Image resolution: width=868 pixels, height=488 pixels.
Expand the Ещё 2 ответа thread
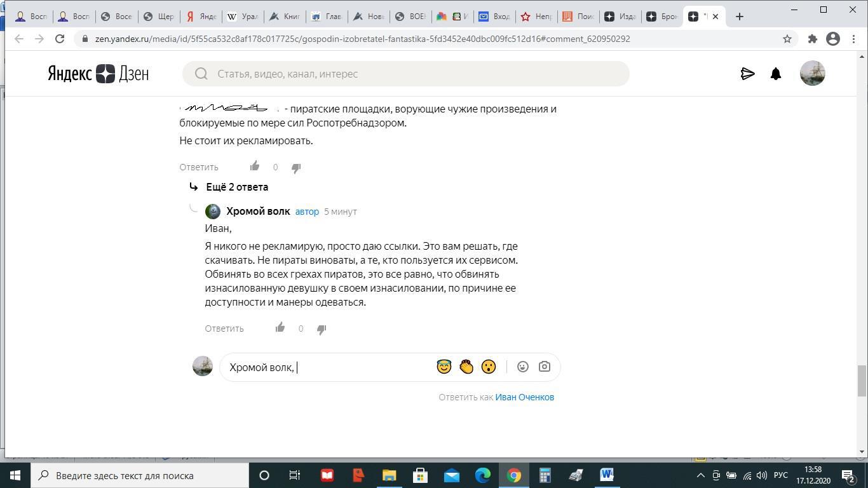pyautogui.click(x=237, y=187)
